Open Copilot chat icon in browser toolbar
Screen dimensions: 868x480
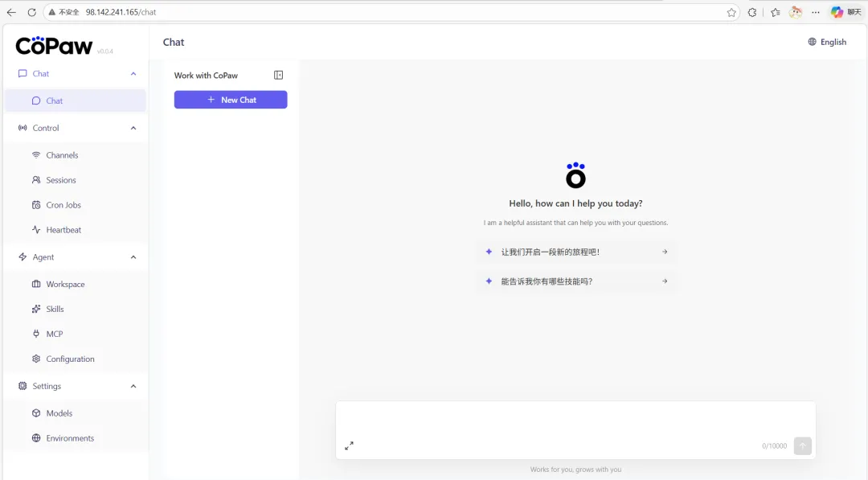837,12
